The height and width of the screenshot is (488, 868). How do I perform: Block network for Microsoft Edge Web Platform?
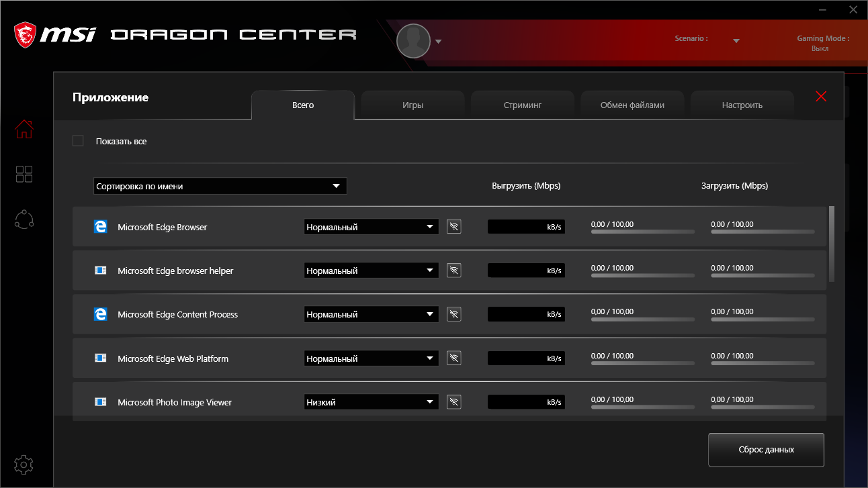(x=454, y=358)
